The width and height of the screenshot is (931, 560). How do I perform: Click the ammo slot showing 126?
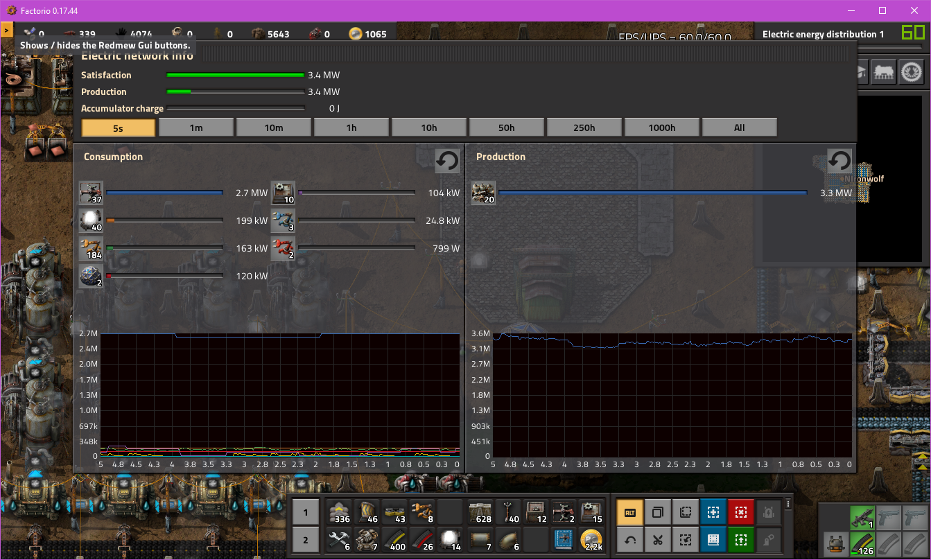click(x=863, y=543)
